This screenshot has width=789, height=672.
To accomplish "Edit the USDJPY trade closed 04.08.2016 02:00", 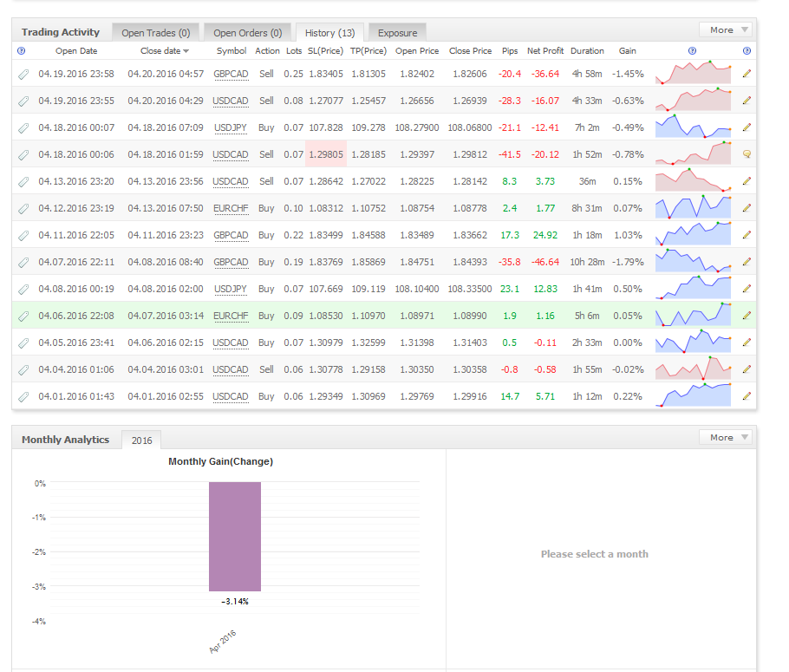I will [747, 289].
